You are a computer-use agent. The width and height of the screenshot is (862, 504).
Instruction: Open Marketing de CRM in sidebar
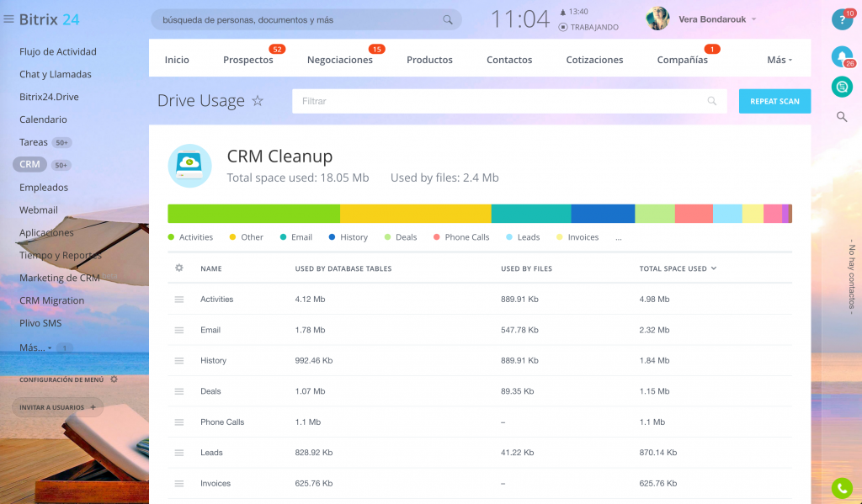(60, 279)
